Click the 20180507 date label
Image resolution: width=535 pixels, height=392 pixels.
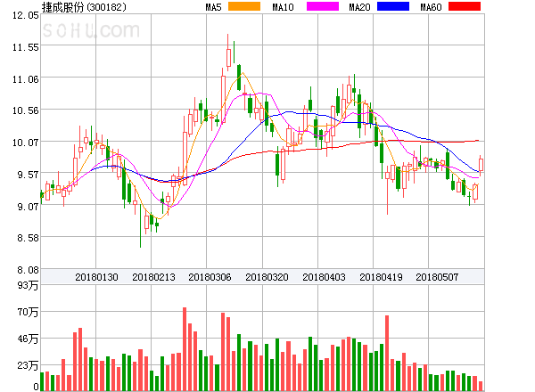point(437,277)
